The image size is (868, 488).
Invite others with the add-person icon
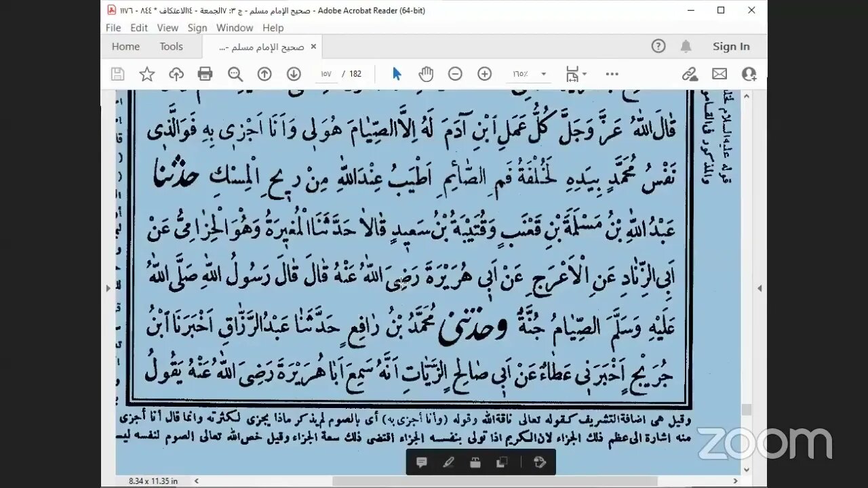749,74
